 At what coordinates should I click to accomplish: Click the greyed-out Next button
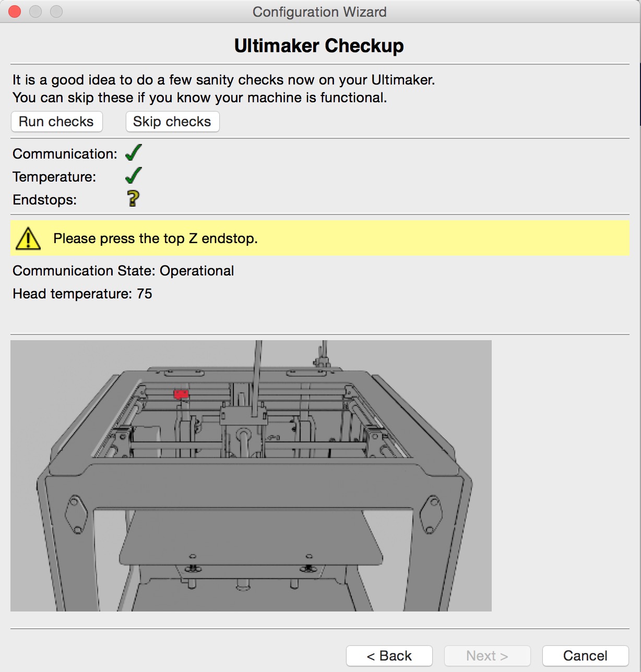[x=487, y=656]
